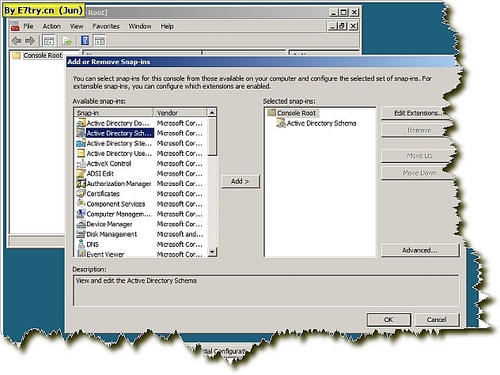Click the Back arrow toolbar icon
This screenshot has height=375, width=500.
click(x=16, y=41)
